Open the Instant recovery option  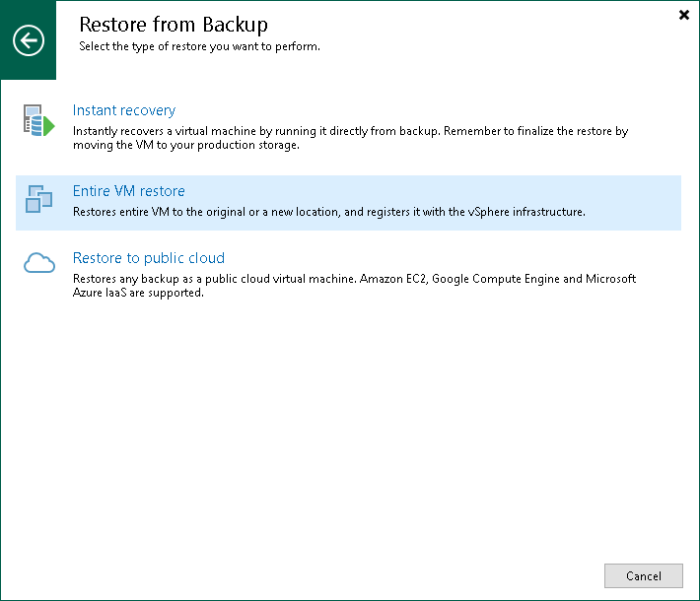(x=124, y=110)
